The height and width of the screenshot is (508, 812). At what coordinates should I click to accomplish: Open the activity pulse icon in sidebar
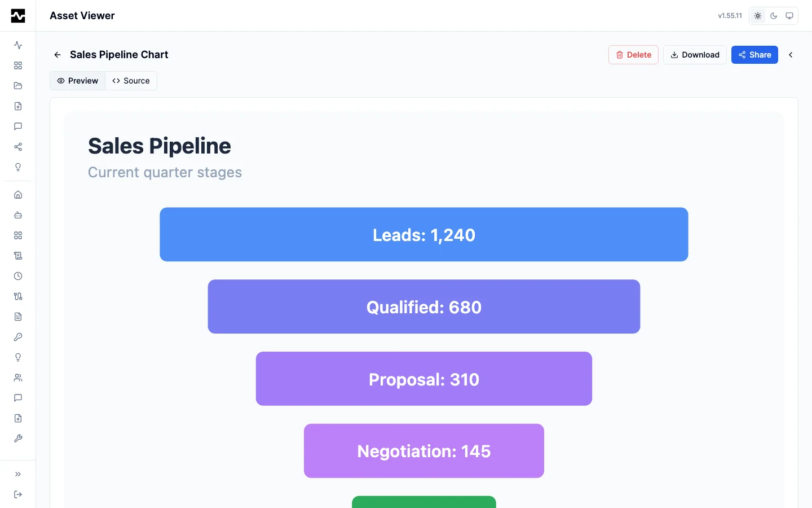pyautogui.click(x=18, y=45)
